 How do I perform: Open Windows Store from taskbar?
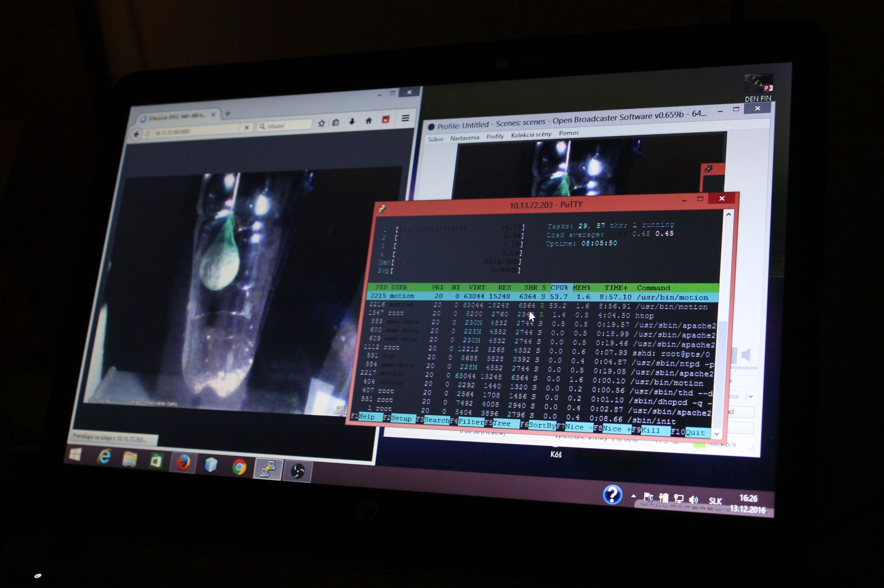coord(156,461)
